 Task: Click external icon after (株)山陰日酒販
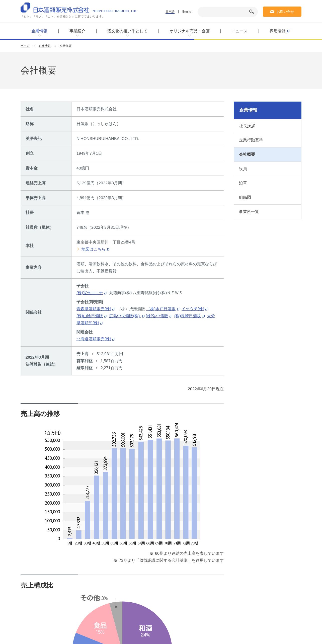pyautogui.click(x=106, y=316)
